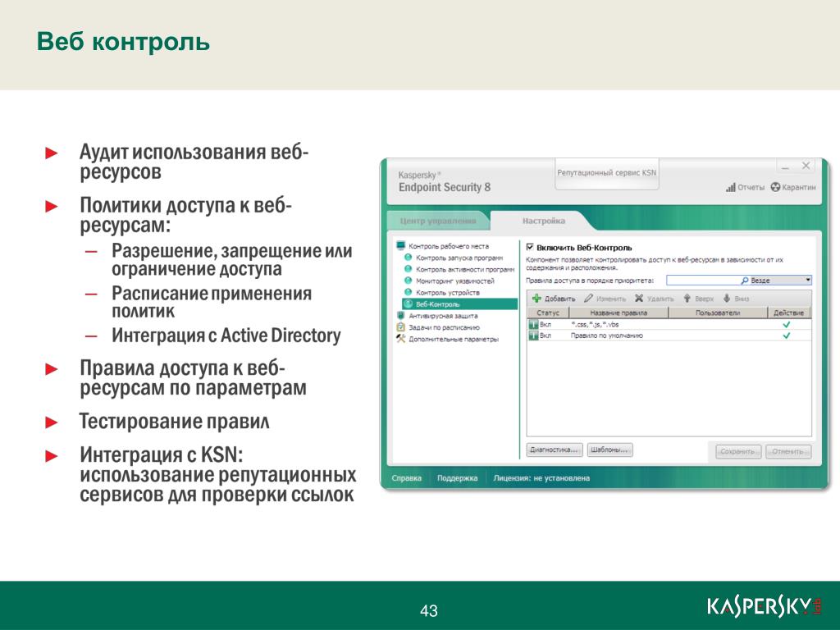Image resolution: width=840 pixels, height=630 pixels.
Task: Click the magnifier icon in search field
Action: tap(745, 281)
